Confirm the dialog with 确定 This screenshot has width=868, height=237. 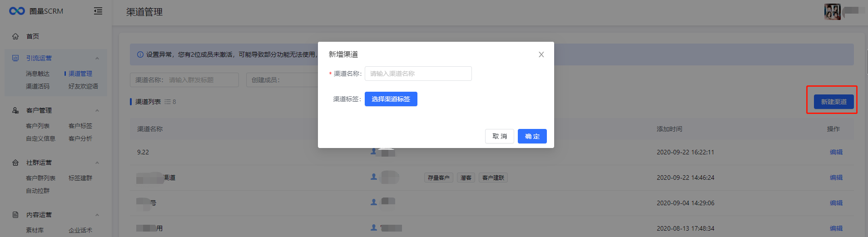532,136
